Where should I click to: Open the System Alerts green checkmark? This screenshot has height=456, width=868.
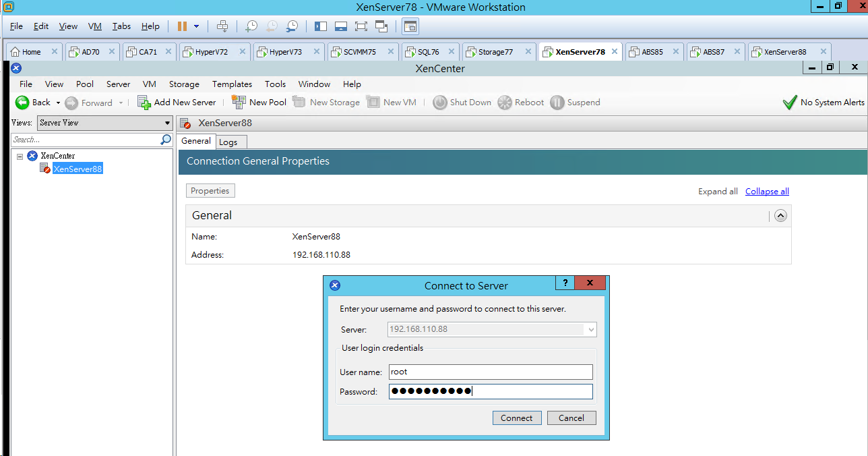tap(789, 103)
